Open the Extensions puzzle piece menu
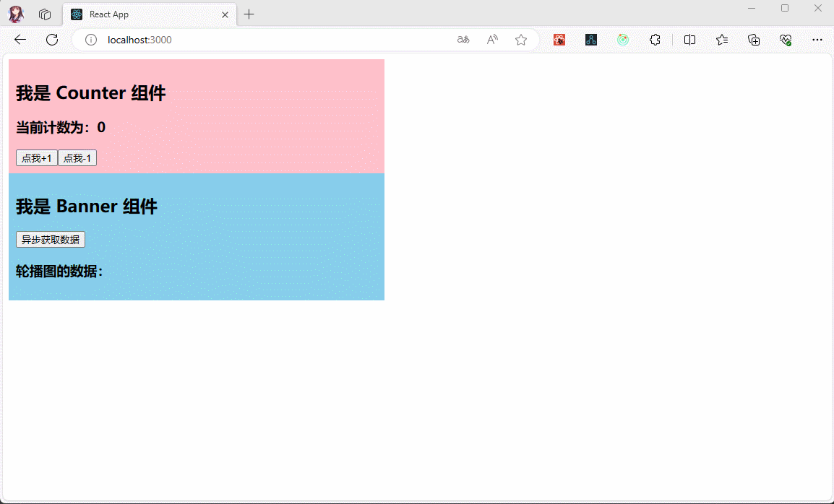Image resolution: width=834 pixels, height=504 pixels. [x=655, y=40]
